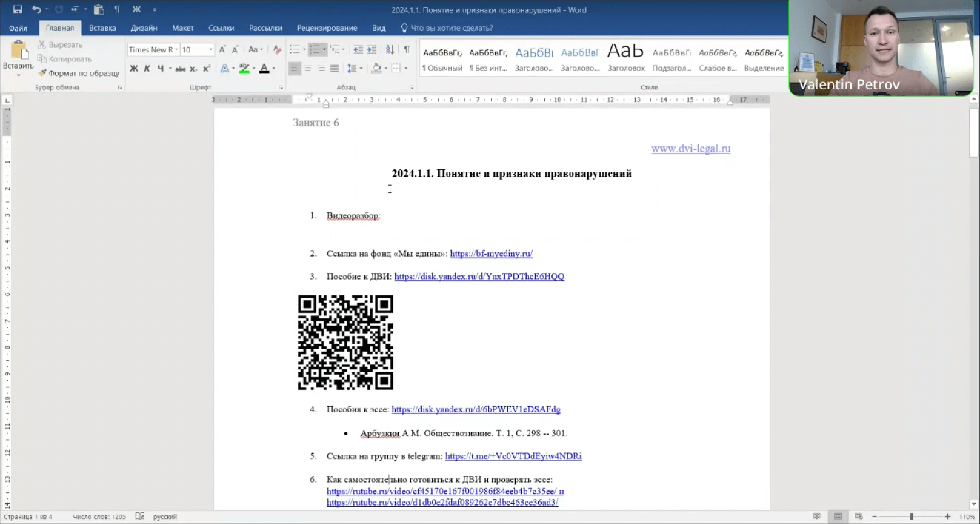Switch to the Рецензирование tab
This screenshot has height=524, width=980.
(x=327, y=28)
